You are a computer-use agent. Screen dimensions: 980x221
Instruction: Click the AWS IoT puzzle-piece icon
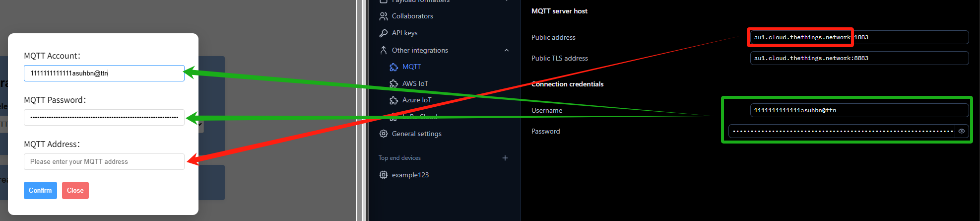tap(394, 83)
